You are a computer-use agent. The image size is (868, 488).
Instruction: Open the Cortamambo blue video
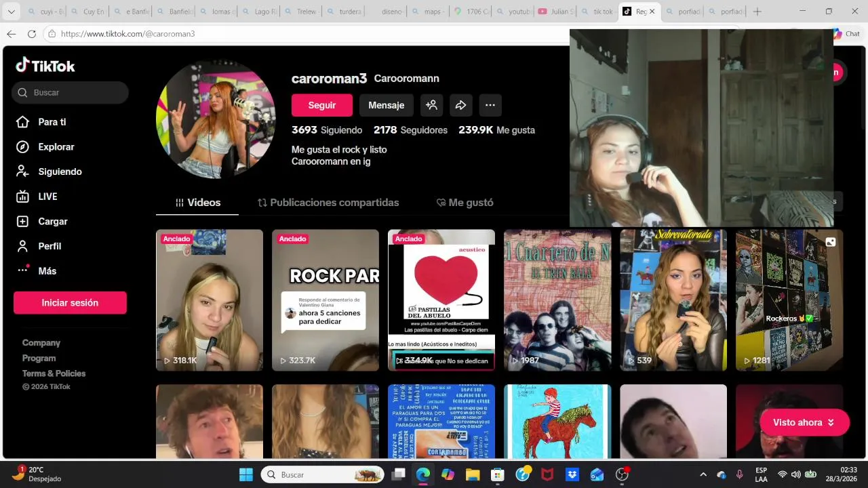(x=441, y=422)
